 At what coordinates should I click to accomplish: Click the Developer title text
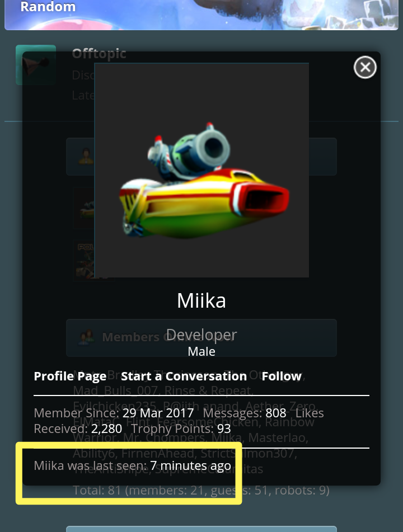(x=201, y=335)
